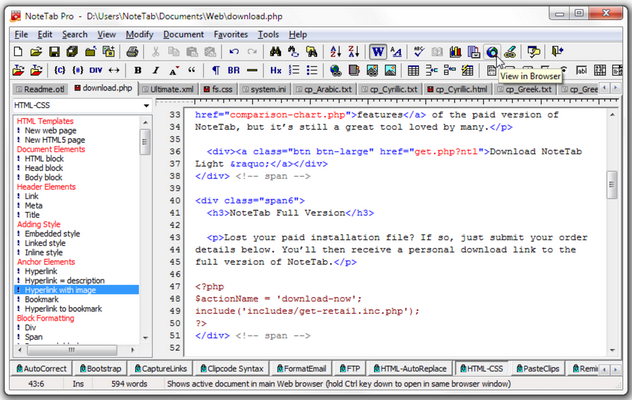Choose the 'Head block' clip
Image resolution: width=632 pixels, height=400 pixels.
tap(44, 168)
